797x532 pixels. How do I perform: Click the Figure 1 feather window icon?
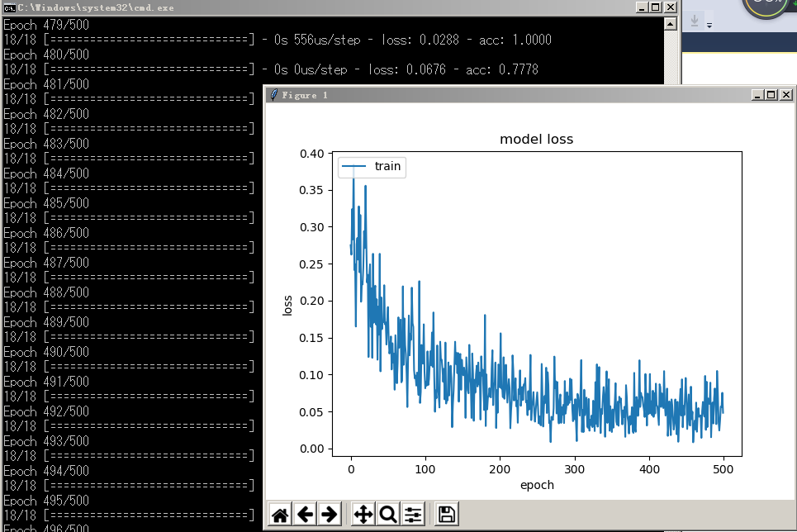tap(273, 95)
